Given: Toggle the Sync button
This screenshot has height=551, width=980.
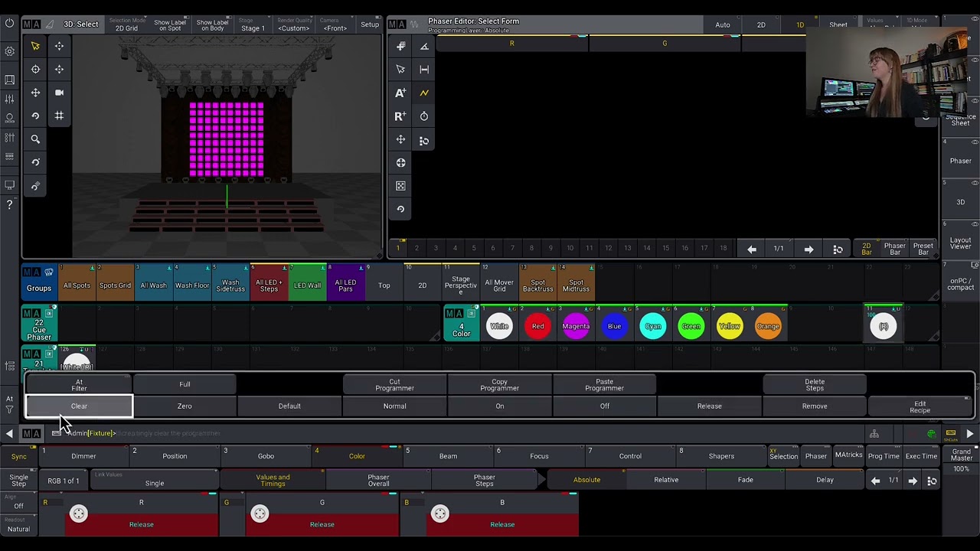Looking at the screenshot, I should coord(18,457).
